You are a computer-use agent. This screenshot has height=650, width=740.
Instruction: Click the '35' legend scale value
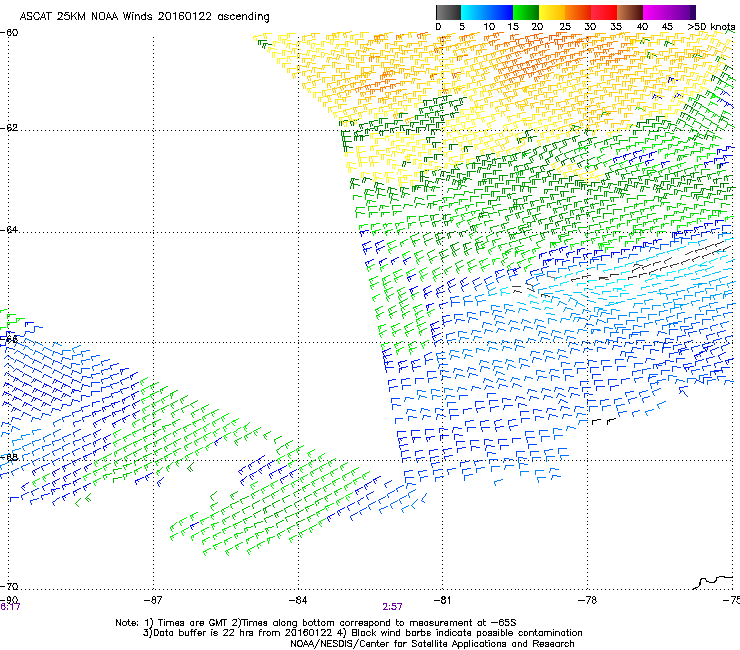[616, 27]
